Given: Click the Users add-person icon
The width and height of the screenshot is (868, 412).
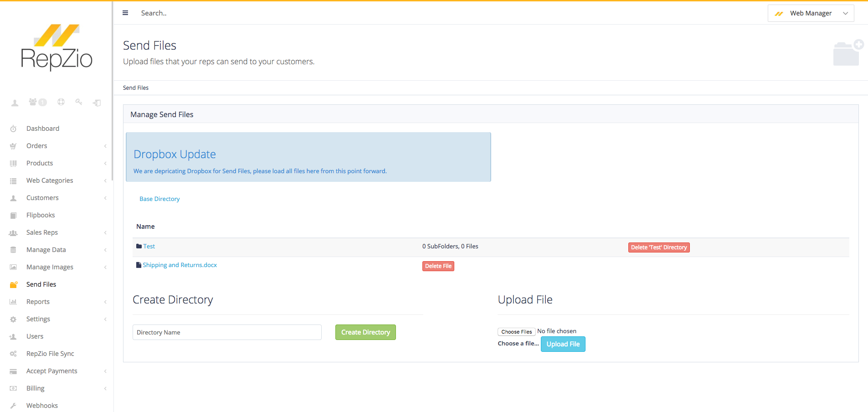Looking at the screenshot, I should pos(13,337).
